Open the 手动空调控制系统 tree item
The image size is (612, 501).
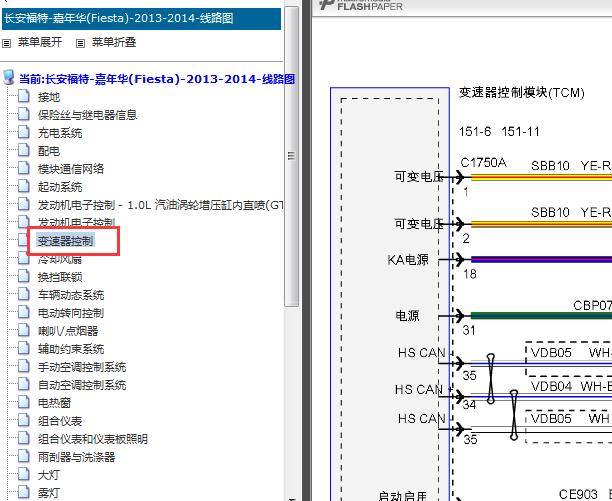pos(82,367)
